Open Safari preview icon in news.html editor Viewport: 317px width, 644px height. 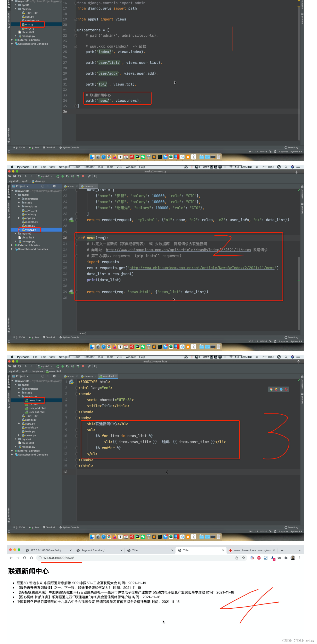pos(281,389)
